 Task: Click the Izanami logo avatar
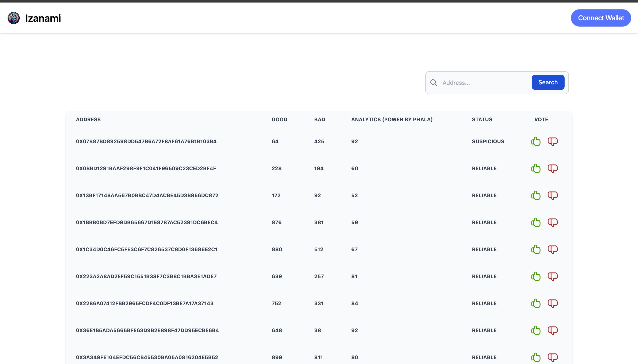click(x=14, y=18)
